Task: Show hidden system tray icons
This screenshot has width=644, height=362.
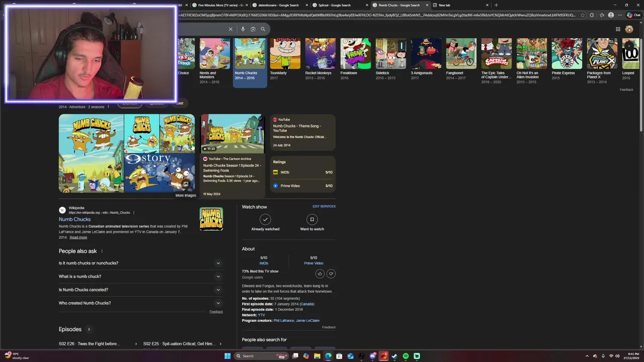Action: (x=587, y=356)
